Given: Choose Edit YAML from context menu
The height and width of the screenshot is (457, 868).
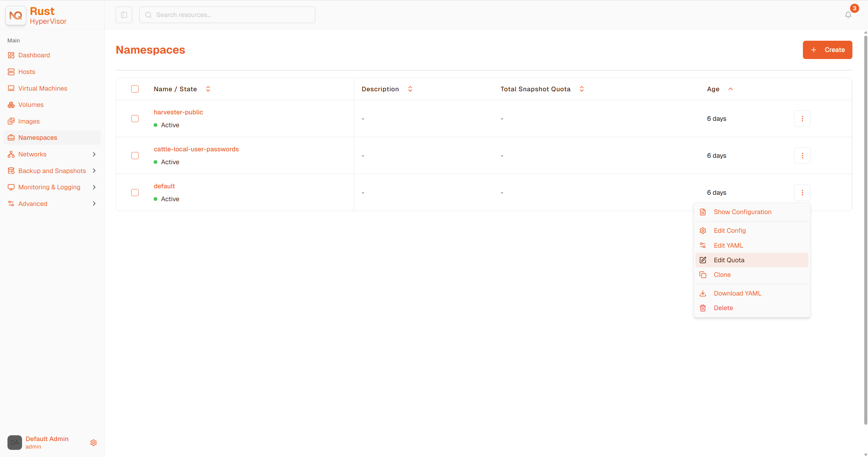Looking at the screenshot, I should (x=752, y=245).
